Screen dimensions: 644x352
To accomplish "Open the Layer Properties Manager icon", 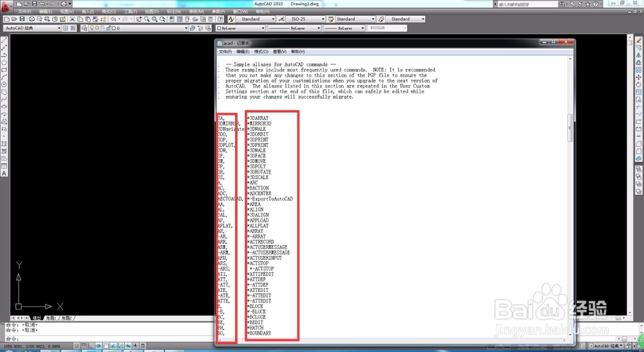I will click(x=84, y=28).
